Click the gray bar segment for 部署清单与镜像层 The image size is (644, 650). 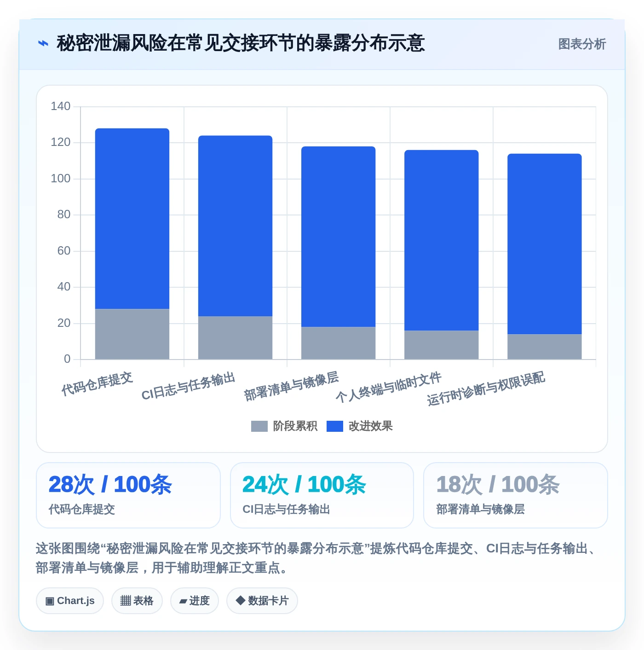tap(339, 343)
